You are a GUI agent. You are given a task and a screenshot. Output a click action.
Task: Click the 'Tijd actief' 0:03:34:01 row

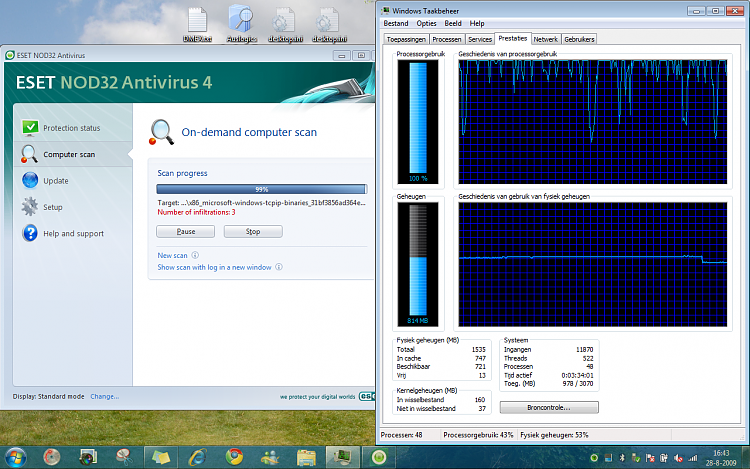549,375
